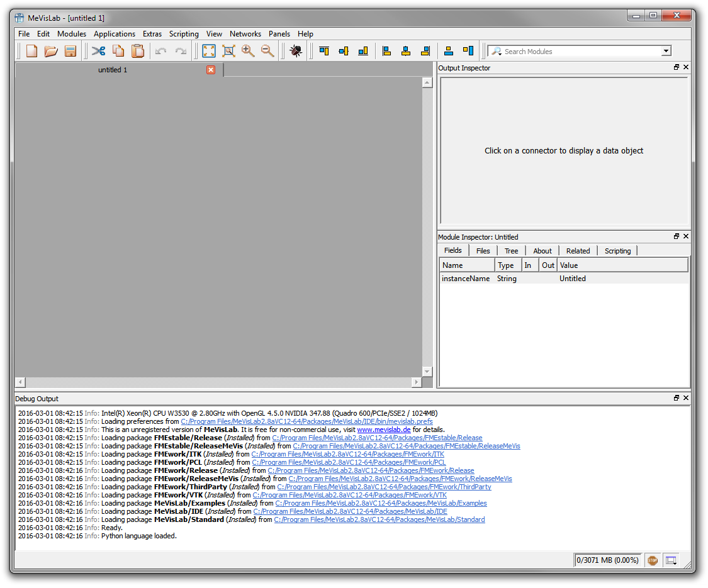Close the Module Inspector panel

click(686, 236)
